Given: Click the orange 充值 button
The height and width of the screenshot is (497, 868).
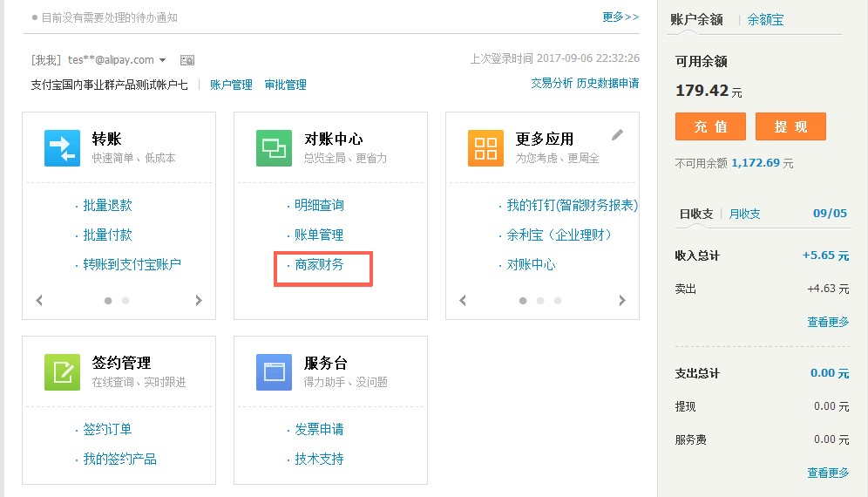Looking at the screenshot, I should [x=710, y=127].
